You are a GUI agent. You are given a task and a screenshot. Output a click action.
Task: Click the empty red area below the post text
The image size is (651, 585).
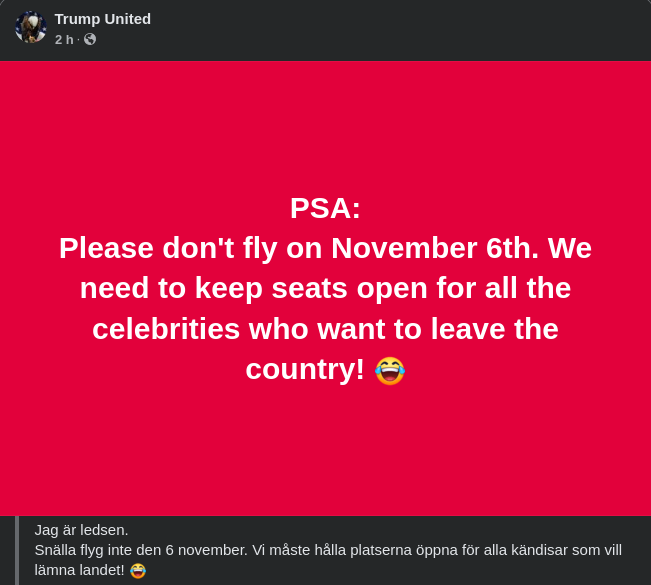tap(325, 450)
